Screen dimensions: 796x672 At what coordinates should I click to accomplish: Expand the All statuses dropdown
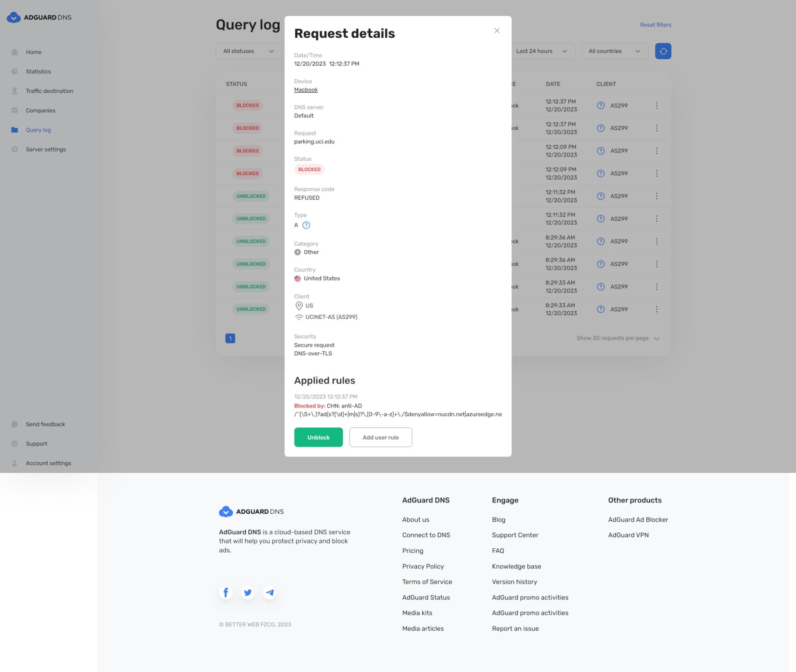pos(249,51)
